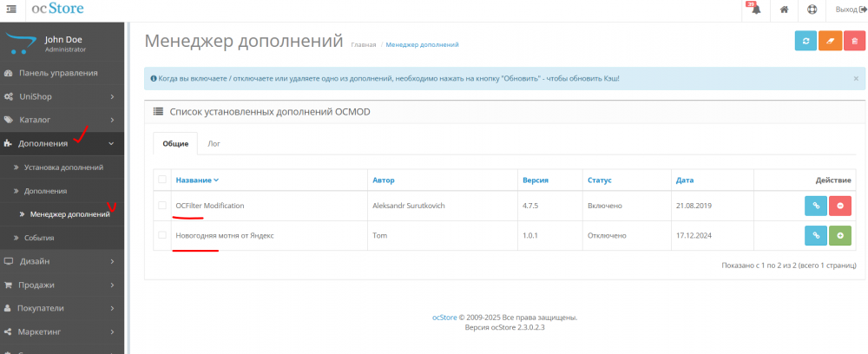Image resolution: width=868 pixels, height=354 pixels.
Task: Switch to the Лог tab
Action: (x=214, y=144)
